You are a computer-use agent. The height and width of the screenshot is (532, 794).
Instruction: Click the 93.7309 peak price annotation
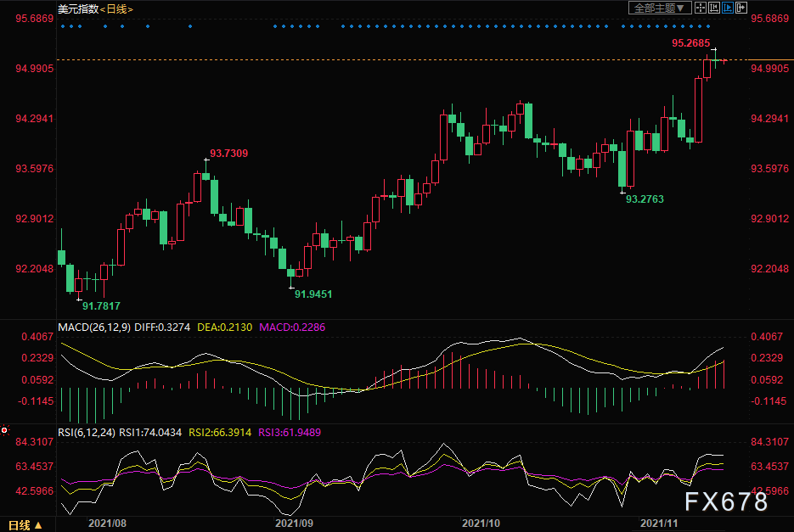(229, 153)
